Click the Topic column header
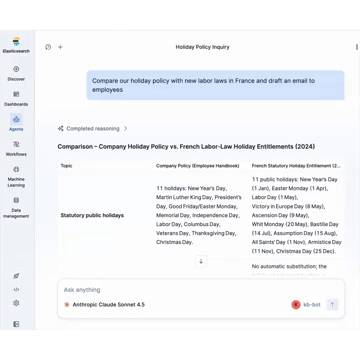Screen dimensions: 360x360 (x=66, y=166)
